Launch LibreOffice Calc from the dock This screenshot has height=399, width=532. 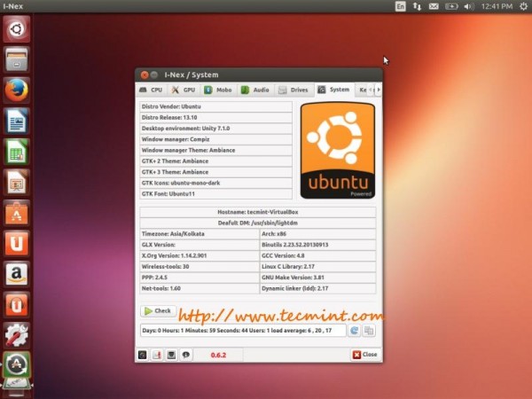coord(16,152)
